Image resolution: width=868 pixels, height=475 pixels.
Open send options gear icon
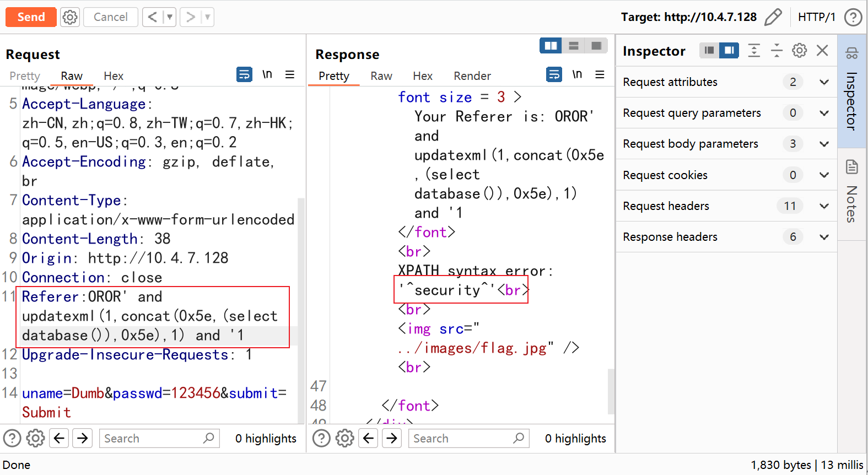[x=70, y=17]
